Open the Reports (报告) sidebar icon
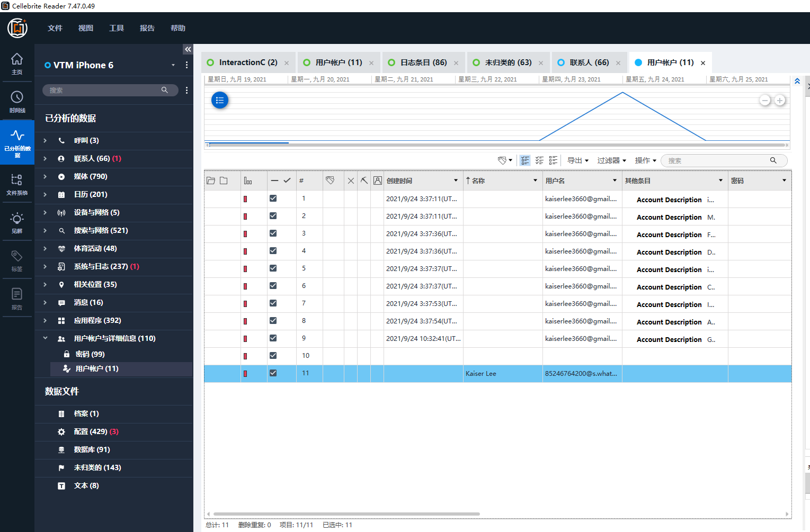810x532 pixels. pyautogui.click(x=17, y=299)
